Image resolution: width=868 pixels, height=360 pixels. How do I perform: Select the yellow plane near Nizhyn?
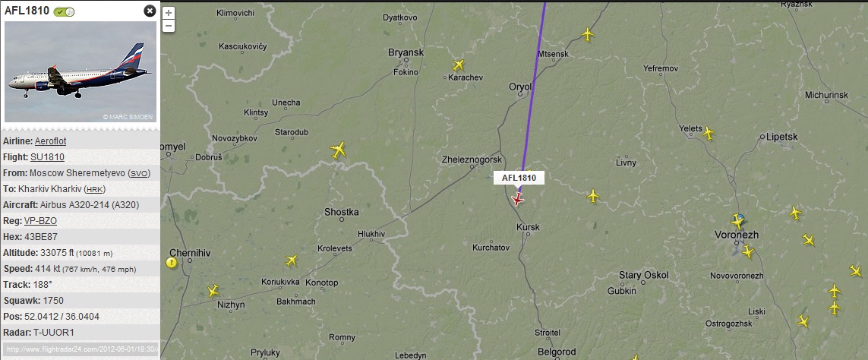point(213,291)
